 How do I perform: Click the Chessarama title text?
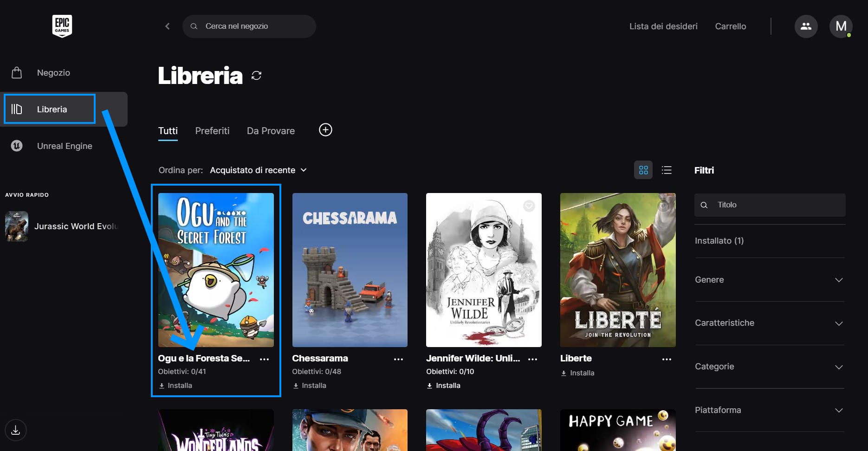click(x=320, y=358)
